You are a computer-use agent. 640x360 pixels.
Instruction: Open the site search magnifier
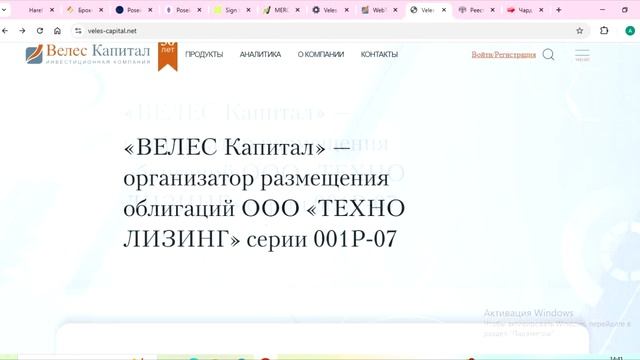click(549, 54)
